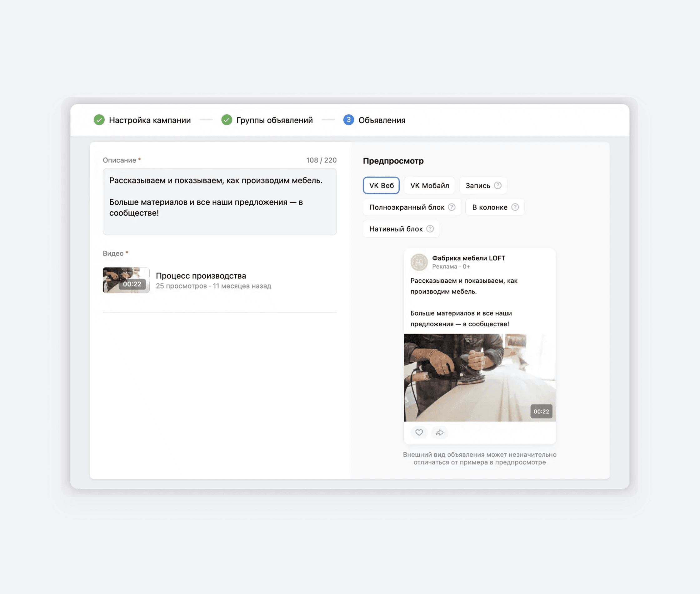Switch preview to VK Мобайл
This screenshot has width=700, height=594.
click(x=429, y=185)
